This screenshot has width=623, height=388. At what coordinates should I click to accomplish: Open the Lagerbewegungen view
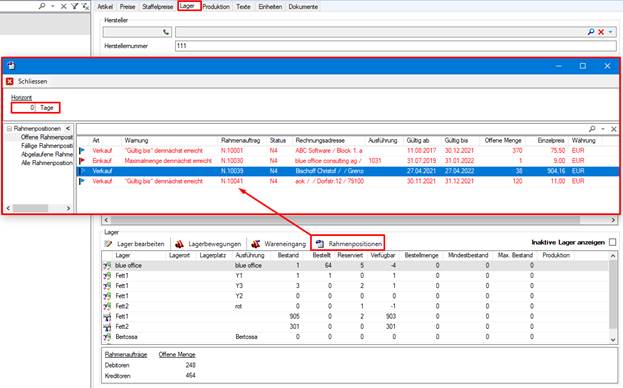(208, 244)
